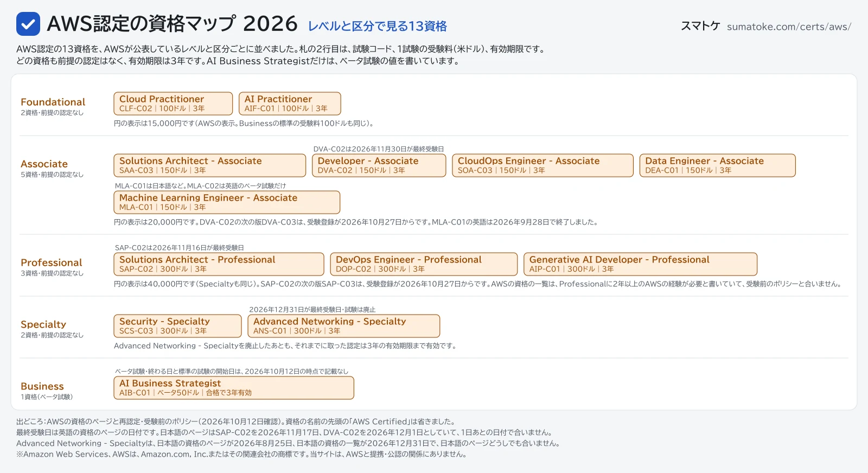Click the Specialty level heading

point(43,324)
